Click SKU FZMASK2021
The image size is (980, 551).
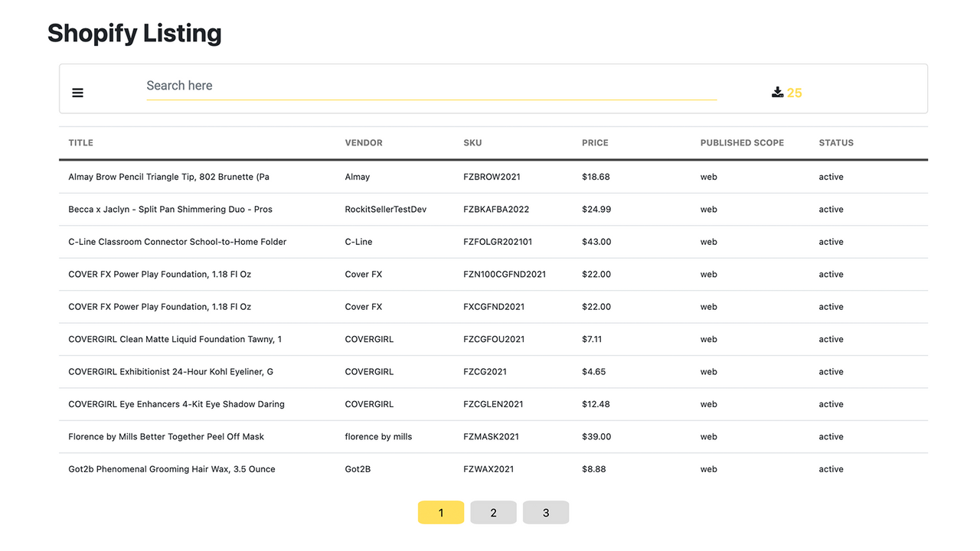(491, 437)
